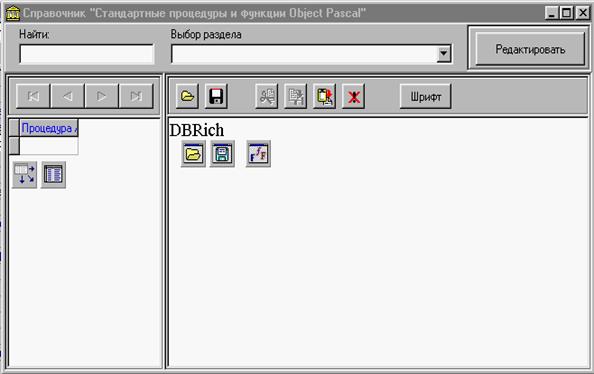Open the Выбор раздела dropdown arrow
The image size is (594, 374).
(x=444, y=54)
